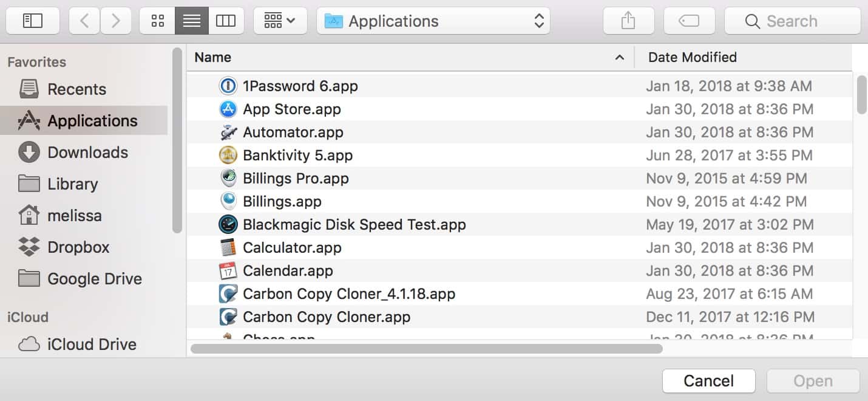Switch to column view
Viewport: 868px width, 401px height.
(x=226, y=21)
